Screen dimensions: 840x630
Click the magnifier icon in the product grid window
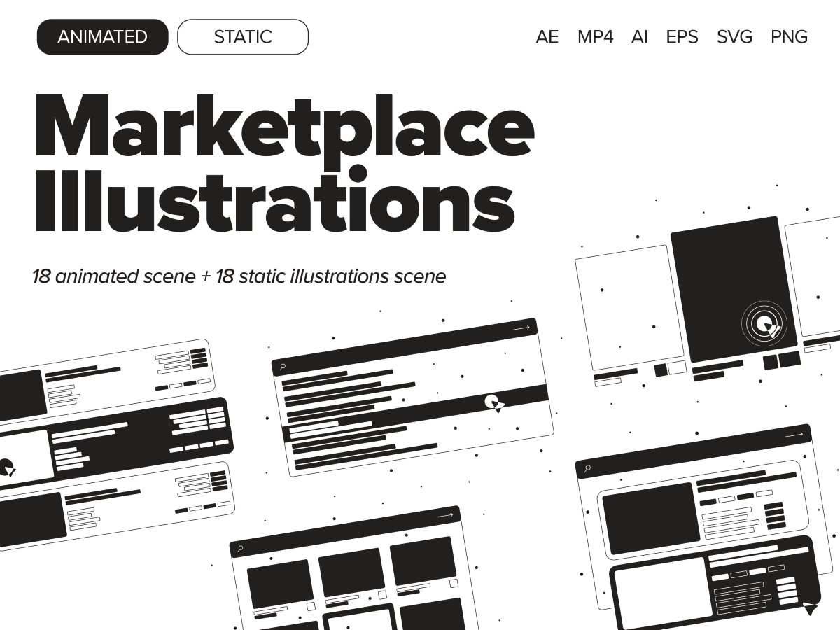tap(240, 549)
